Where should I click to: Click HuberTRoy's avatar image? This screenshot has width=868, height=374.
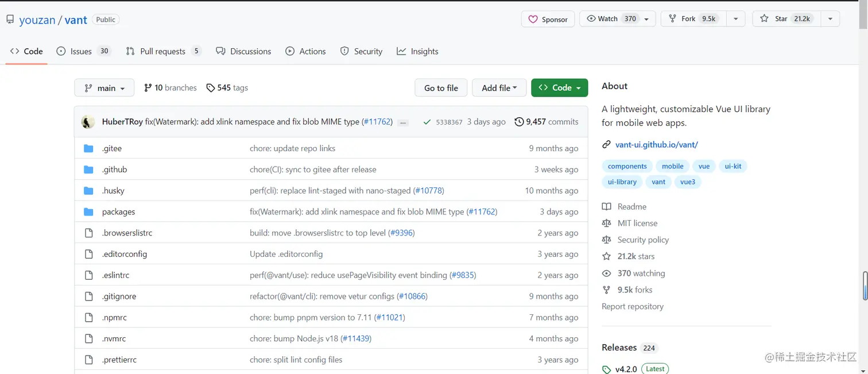tap(88, 122)
